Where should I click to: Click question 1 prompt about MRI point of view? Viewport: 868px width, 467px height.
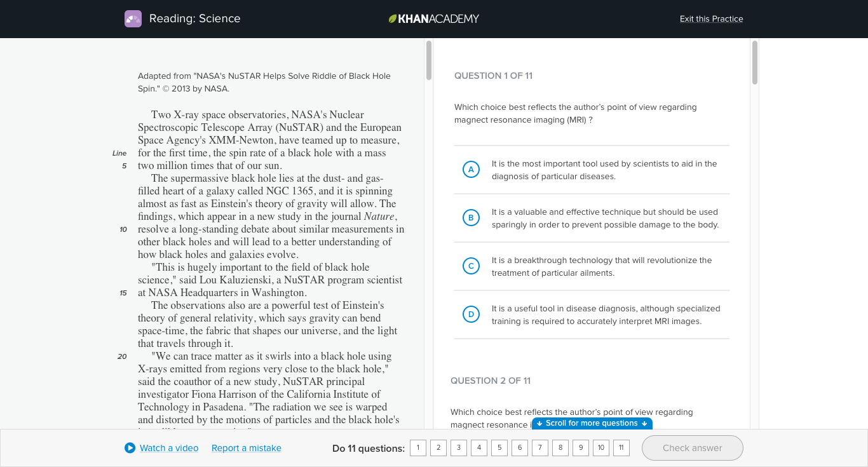[x=576, y=113]
